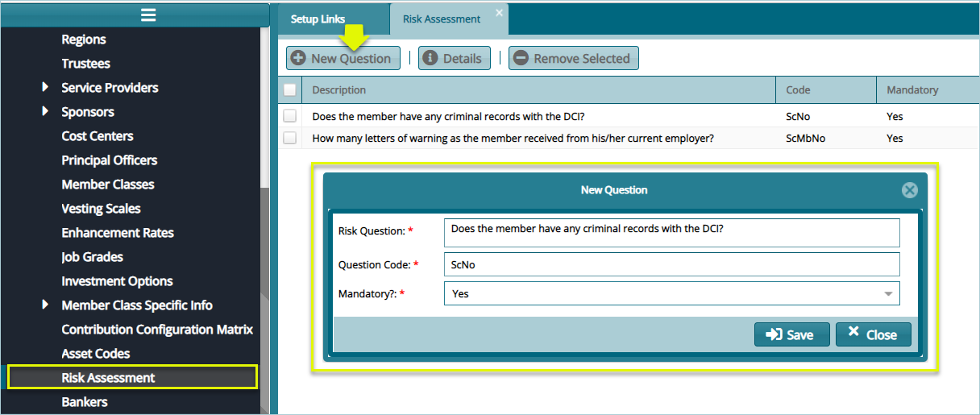The image size is (980, 415).
Task: Select Member Class Specific Info label
Action: [x=137, y=305]
